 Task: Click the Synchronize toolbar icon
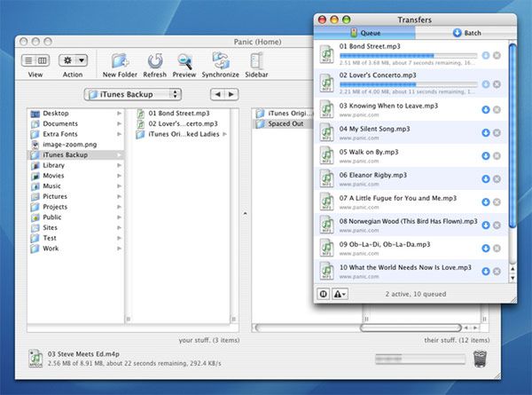pos(220,61)
